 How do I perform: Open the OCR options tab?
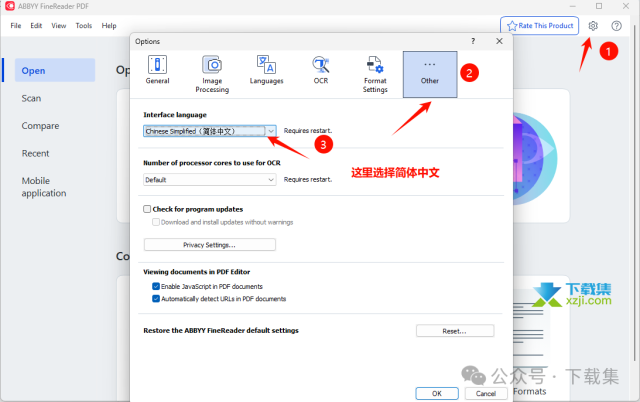(x=321, y=70)
